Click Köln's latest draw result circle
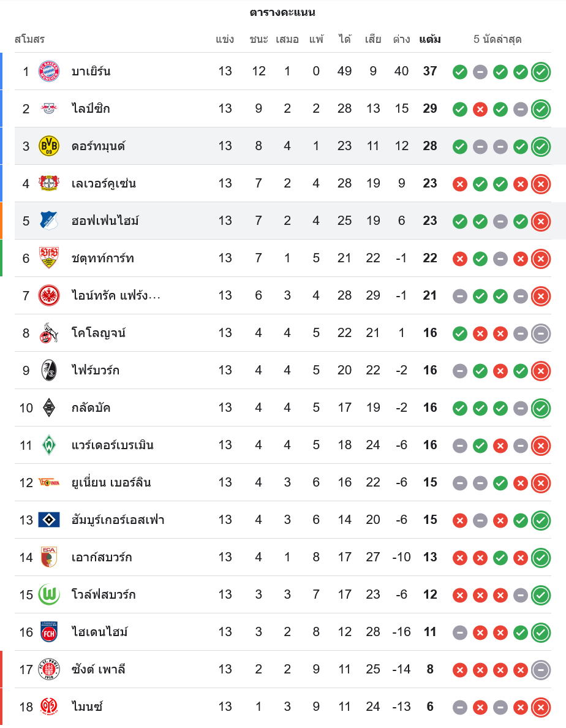Screen dimensions: 566x728 tap(540, 333)
